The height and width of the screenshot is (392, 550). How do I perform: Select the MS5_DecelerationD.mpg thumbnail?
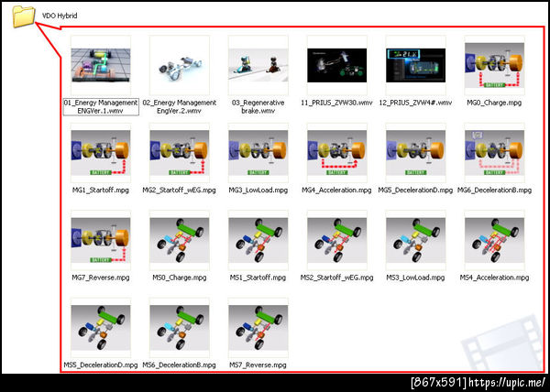point(101,328)
